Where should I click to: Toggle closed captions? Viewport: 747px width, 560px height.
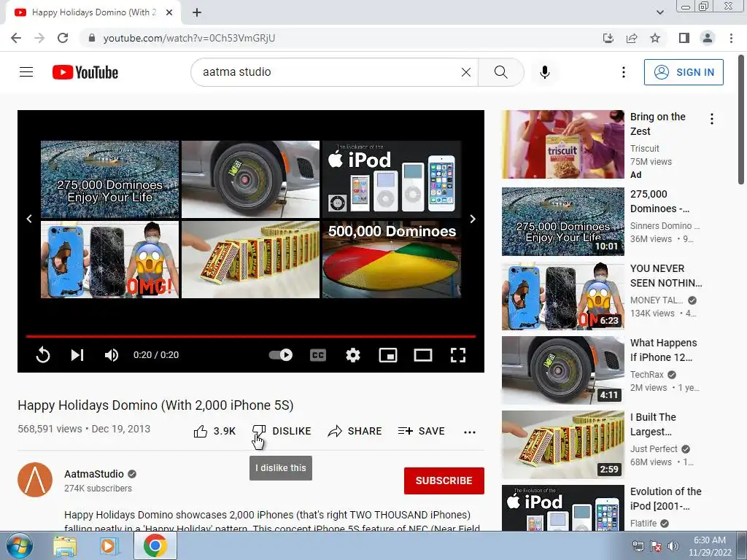click(x=318, y=355)
